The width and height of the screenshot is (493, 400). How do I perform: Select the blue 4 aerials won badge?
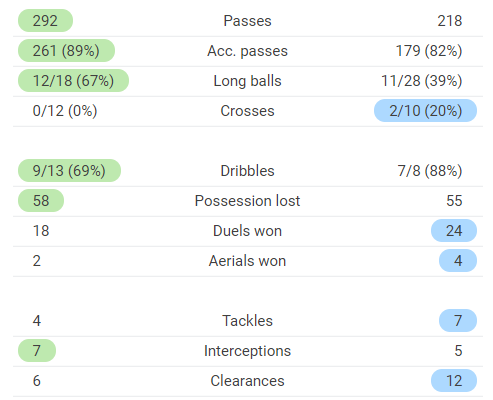click(458, 261)
